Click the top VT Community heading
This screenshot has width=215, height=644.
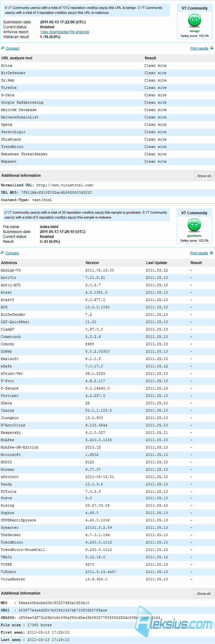tap(194, 8)
